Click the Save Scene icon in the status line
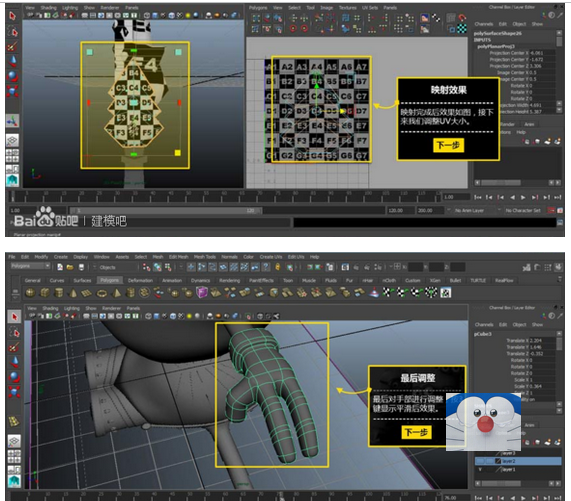Viewport: 571px width, 501px height. pos(81,267)
